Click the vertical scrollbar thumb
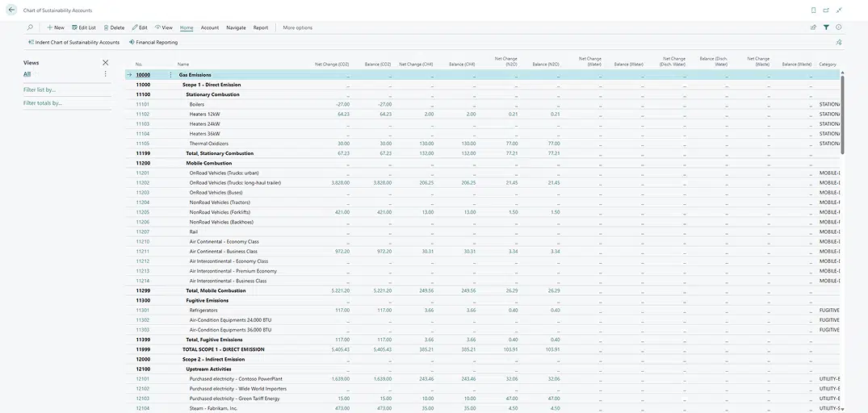 [x=842, y=115]
